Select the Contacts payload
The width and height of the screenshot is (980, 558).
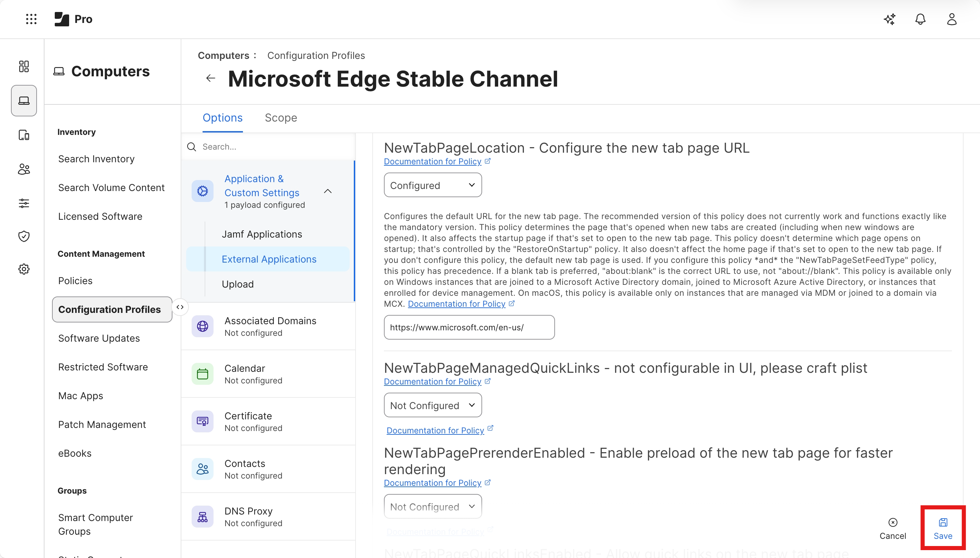click(268, 469)
